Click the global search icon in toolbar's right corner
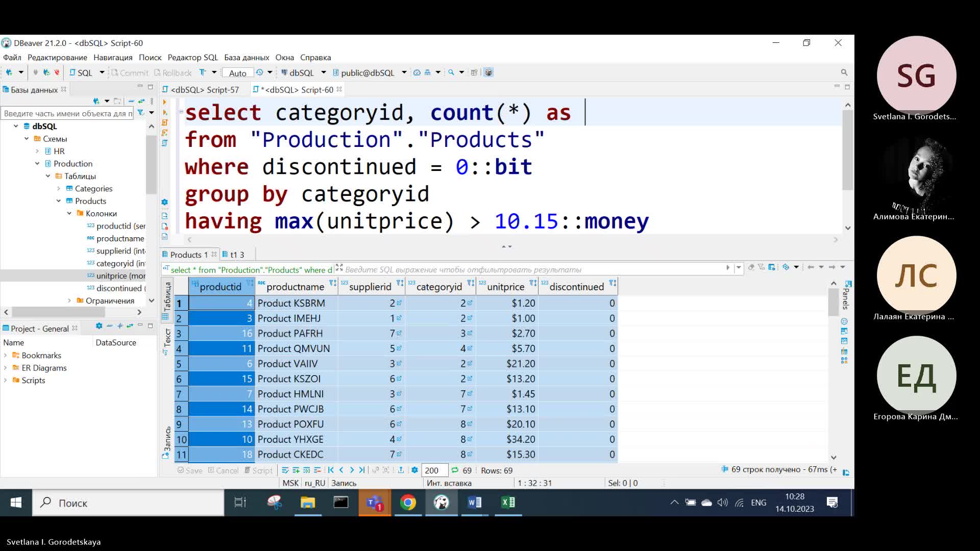The height and width of the screenshot is (551, 980). pyautogui.click(x=844, y=72)
